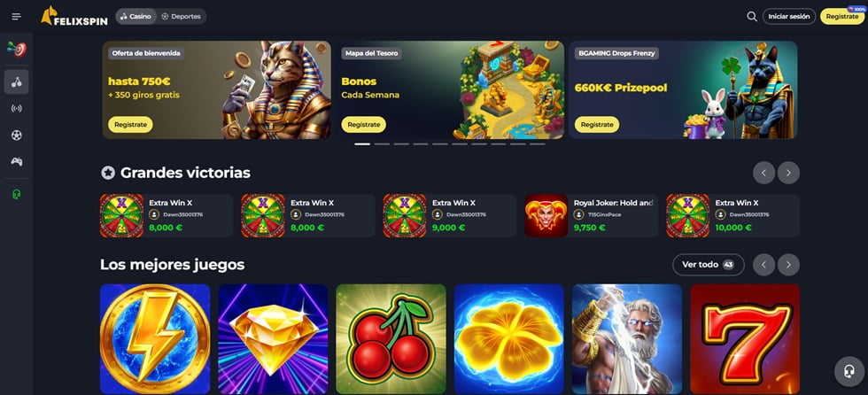The height and width of the screenshot is (395, 868).
Task: Open the Royal Joker win card
Action: point(591,216)
